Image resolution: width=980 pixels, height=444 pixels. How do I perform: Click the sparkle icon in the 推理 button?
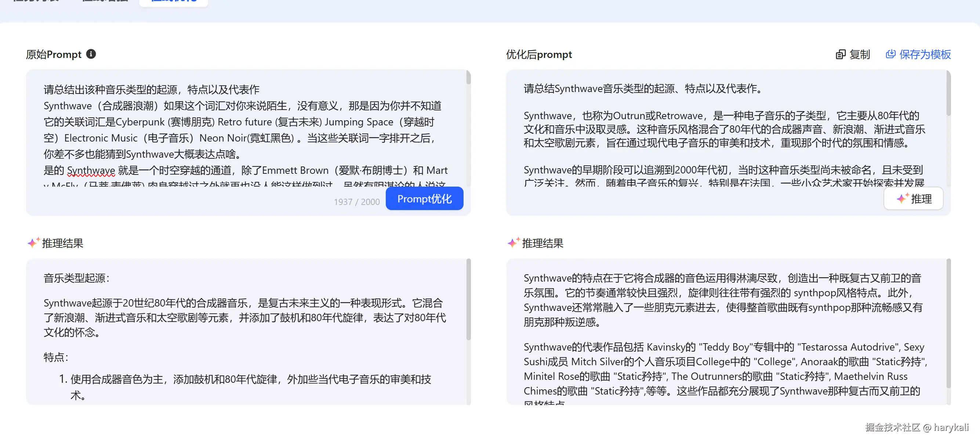tap(902, 198)
